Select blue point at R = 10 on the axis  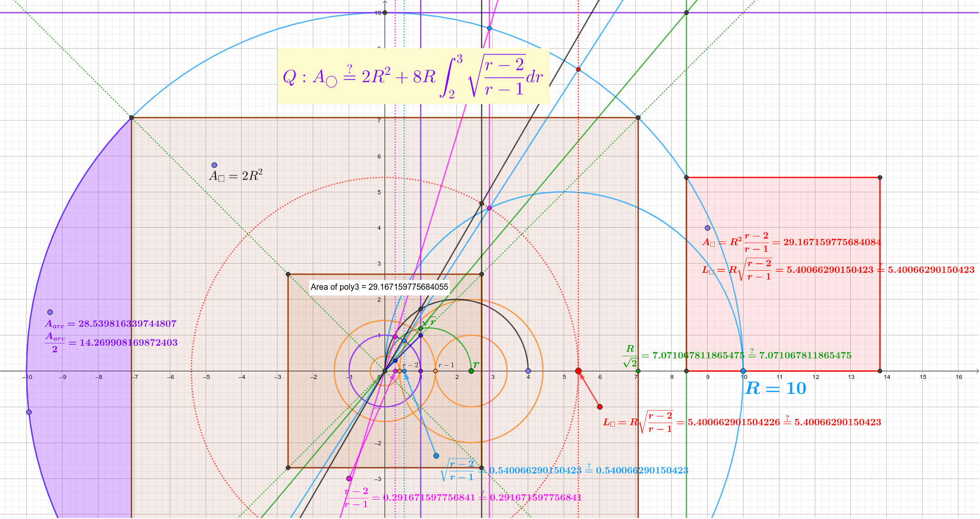tap(743, 371)
